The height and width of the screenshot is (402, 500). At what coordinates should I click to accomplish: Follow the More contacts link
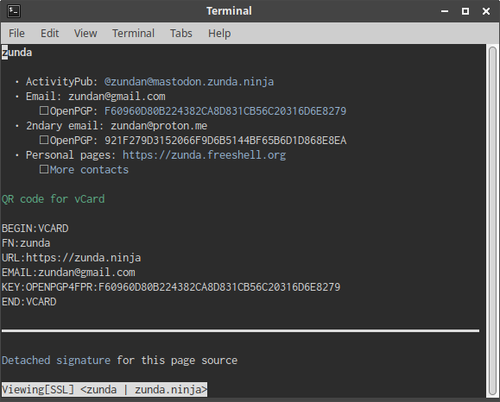(x=89, y=170)
